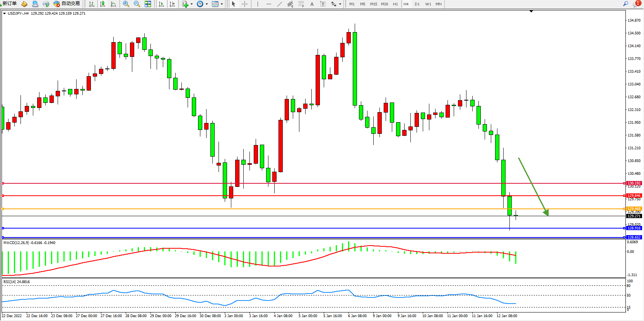The image size is (644, 321).
Task: Expand the indicators list dropdown arrow
Action: 191,4
